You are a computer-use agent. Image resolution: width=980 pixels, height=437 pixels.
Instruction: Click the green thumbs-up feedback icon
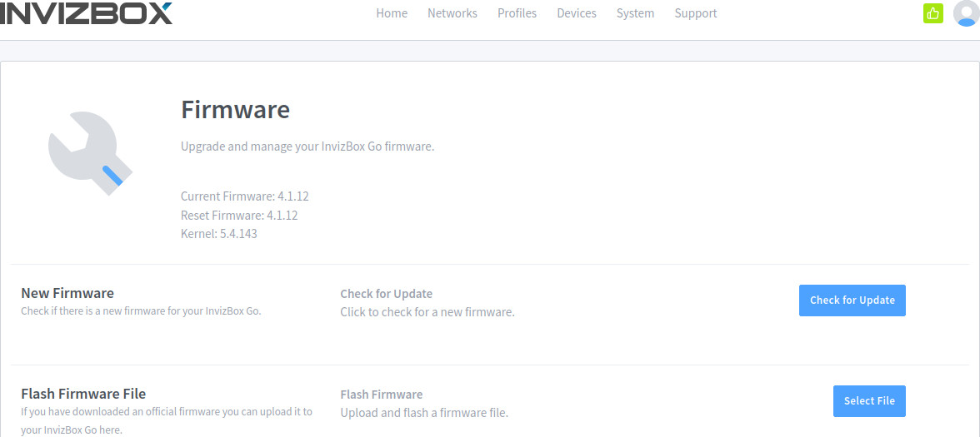[932, 13]
